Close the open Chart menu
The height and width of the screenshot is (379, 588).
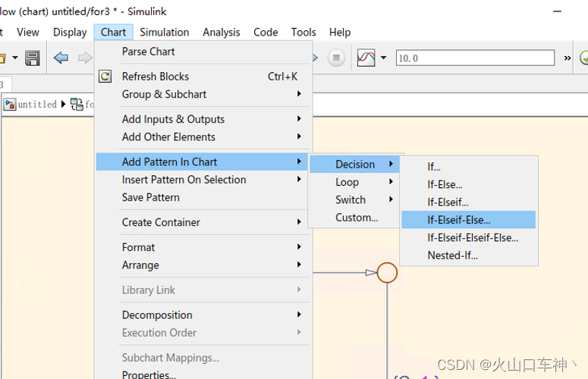pyautogui.click(x=113, y=32)
